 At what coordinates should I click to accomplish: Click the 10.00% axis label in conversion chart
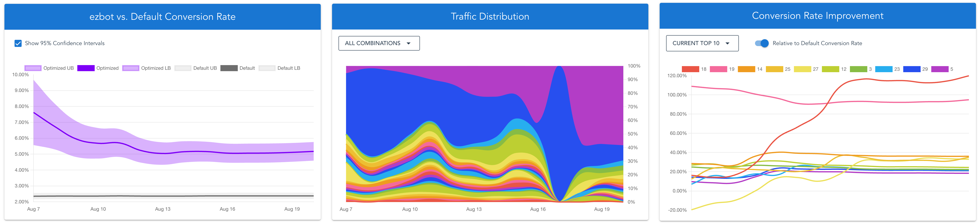[21, 75]
